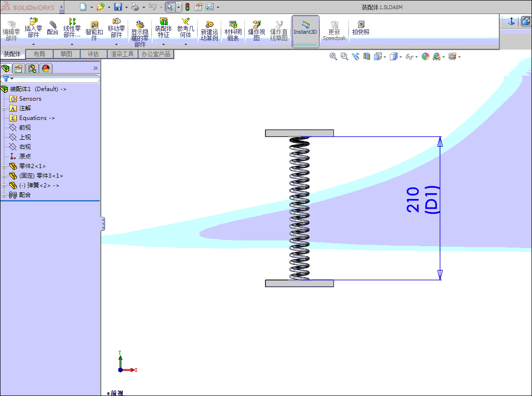Toggle the Instant3D button

tap(306, 31)
